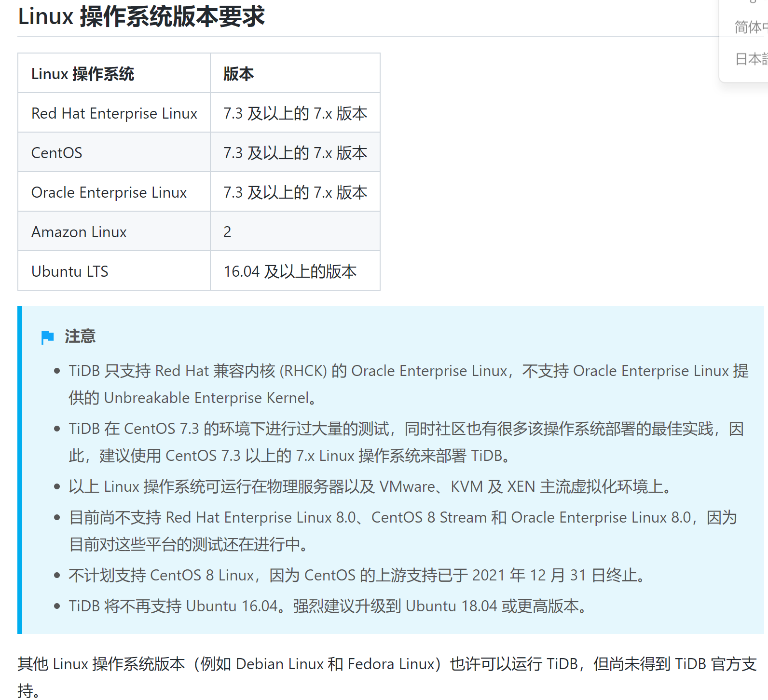Click the note about Unbreakable Enterprise Kernel

coord(408,384)
